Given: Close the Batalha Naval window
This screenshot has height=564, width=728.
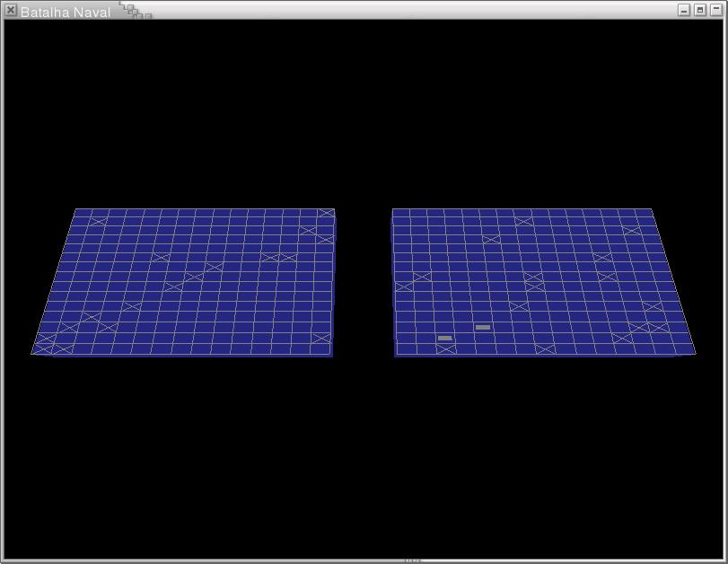Looking at the screenshot, I should pyautogui.click(x=10, y=10).
